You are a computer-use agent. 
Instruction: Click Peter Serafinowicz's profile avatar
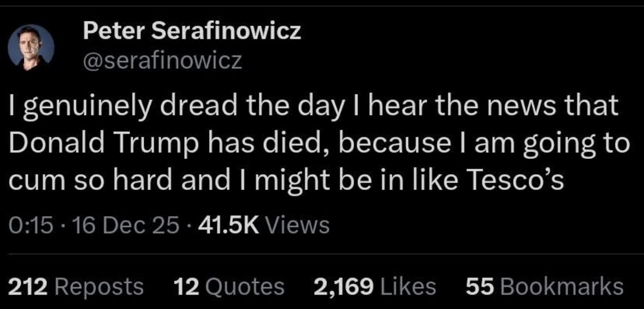tap(31, 47)
